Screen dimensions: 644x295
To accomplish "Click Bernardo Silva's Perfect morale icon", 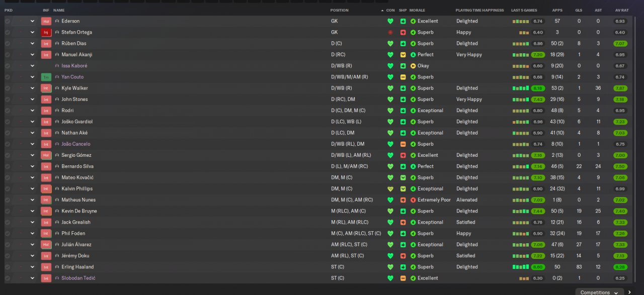I will click(x=413, y=166).
